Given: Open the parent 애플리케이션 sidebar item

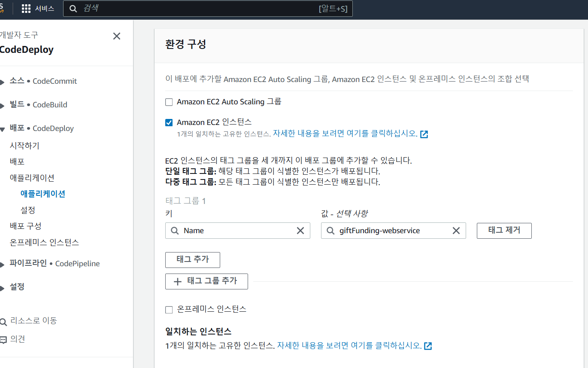Looking at the screenshot, I should [32, 177].
